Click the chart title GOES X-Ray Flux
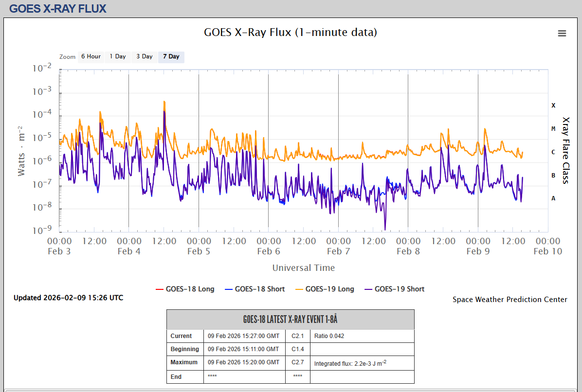582x392 pixels. coord(291,33)
